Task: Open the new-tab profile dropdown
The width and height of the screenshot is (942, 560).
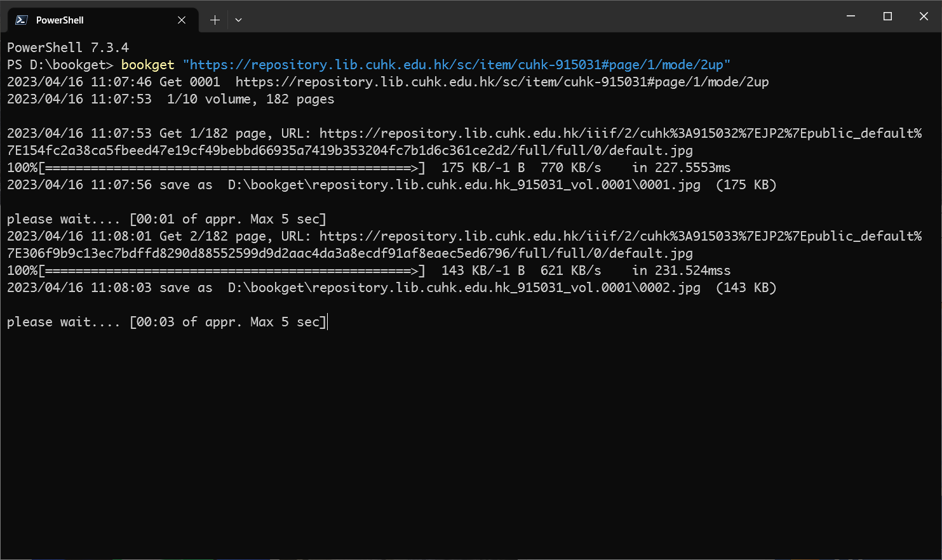Action: pos(238,20)
